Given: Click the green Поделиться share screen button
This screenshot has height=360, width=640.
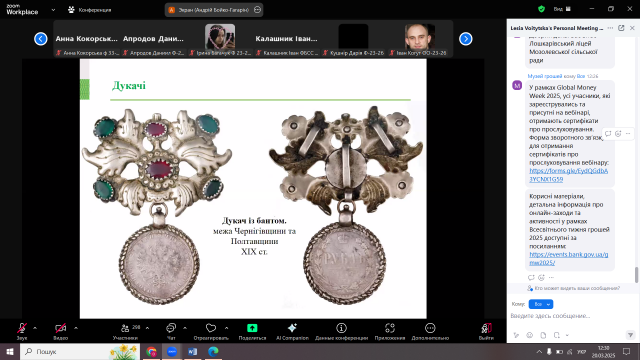Looking at the screenshot, I should 252,331.
